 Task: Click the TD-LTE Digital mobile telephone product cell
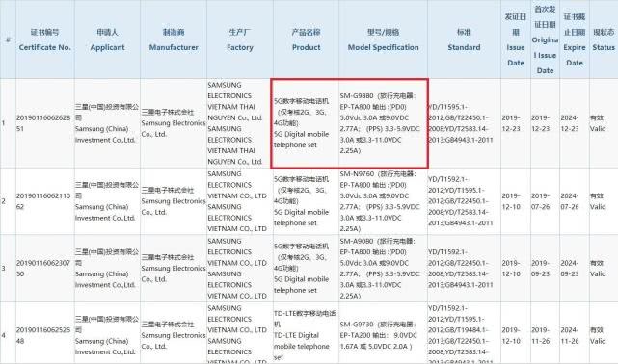[306, 333]
